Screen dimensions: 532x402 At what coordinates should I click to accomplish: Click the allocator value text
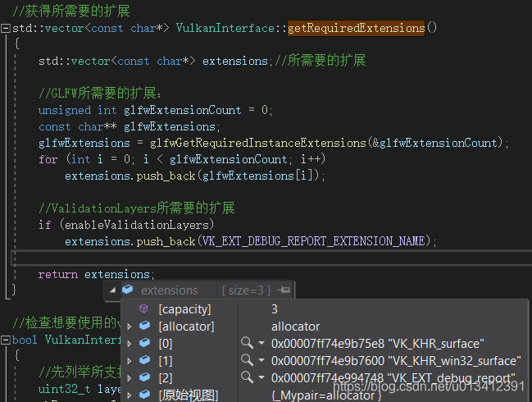click(296, 327)
